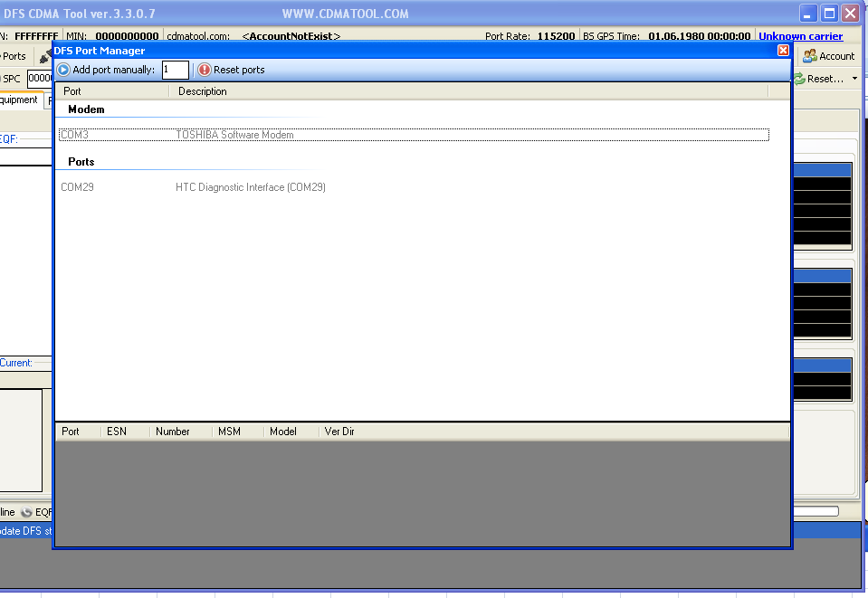Click the Reset ports red warning icon
This screenshot has width=868, height=598.
tap(205, 70)
